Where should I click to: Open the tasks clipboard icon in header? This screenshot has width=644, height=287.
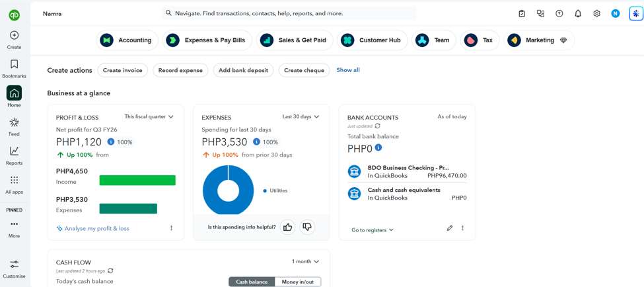(x=522, y=14)
